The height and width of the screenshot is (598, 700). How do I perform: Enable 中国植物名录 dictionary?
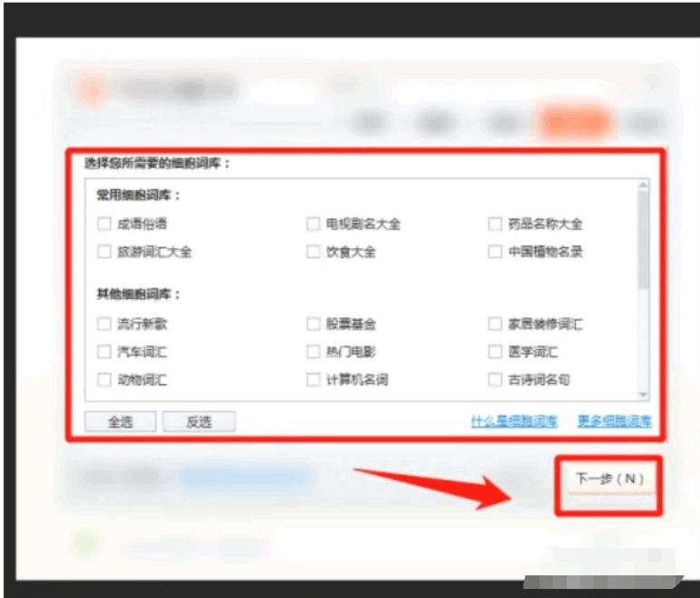tap(495, 252)
